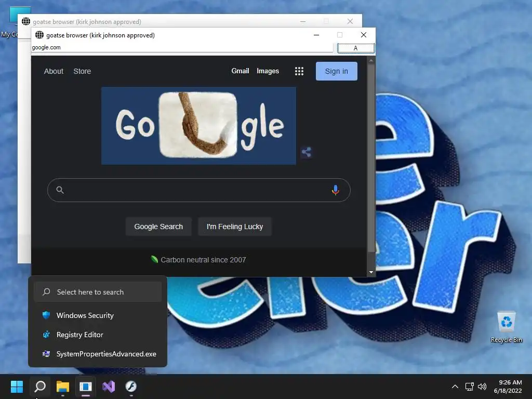This screenshot has height=399, width=532.
Task: Open the Images link
Action: [268, 71]
